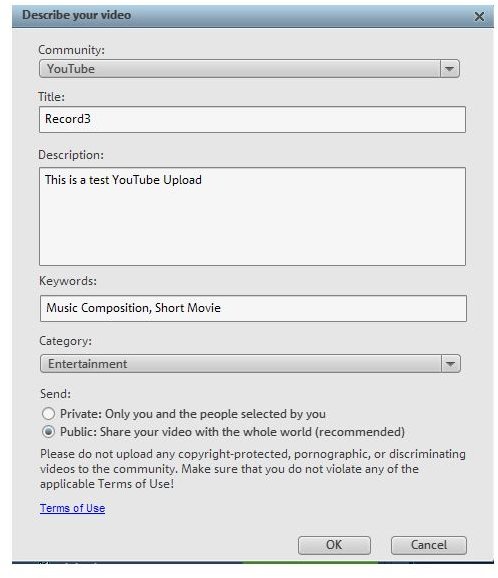Focus the Title field containing Record3
The width and height of the screenshot is (498, 578).
pos(252,119)
